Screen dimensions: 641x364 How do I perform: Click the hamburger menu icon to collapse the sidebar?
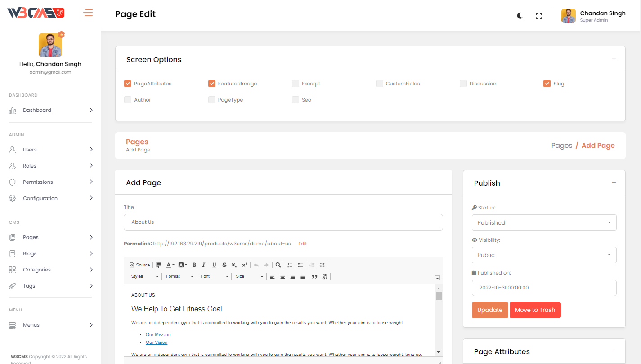[88, 13]
